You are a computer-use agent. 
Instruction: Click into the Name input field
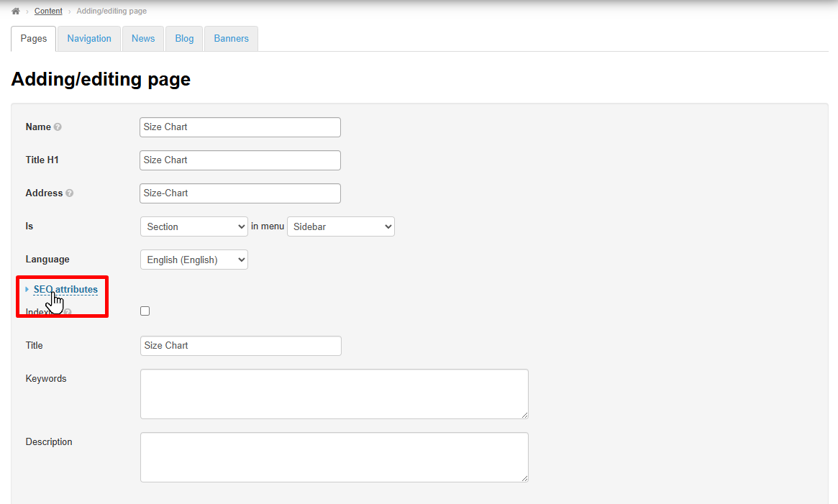point(240,127)
